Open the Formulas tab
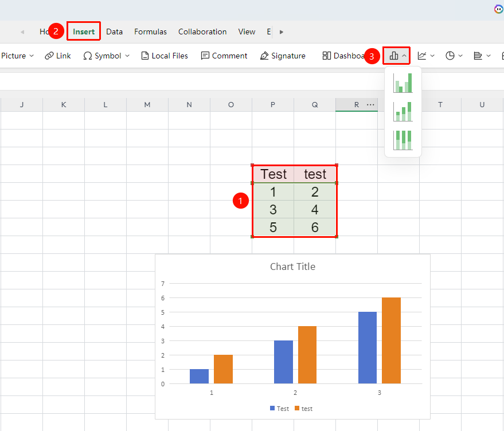 (150, 32)
